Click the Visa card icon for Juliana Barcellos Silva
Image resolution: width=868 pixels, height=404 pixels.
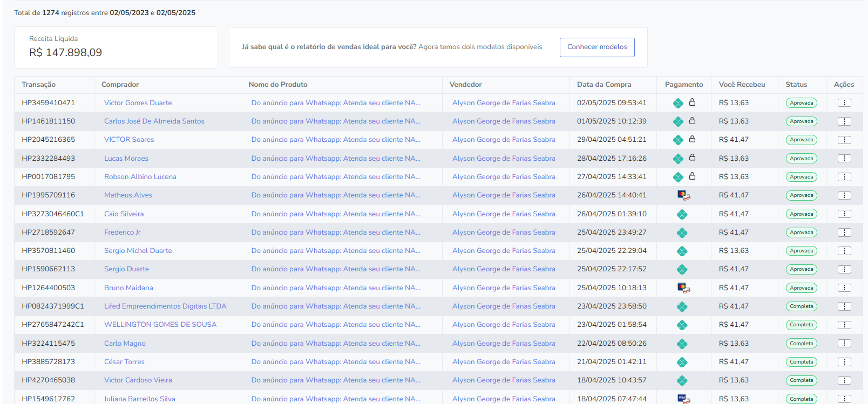coord(683,399)
